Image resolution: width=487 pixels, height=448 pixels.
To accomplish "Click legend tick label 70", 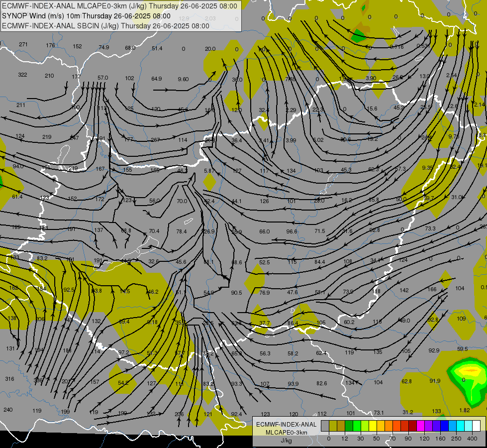I will (x=392, y=439).
